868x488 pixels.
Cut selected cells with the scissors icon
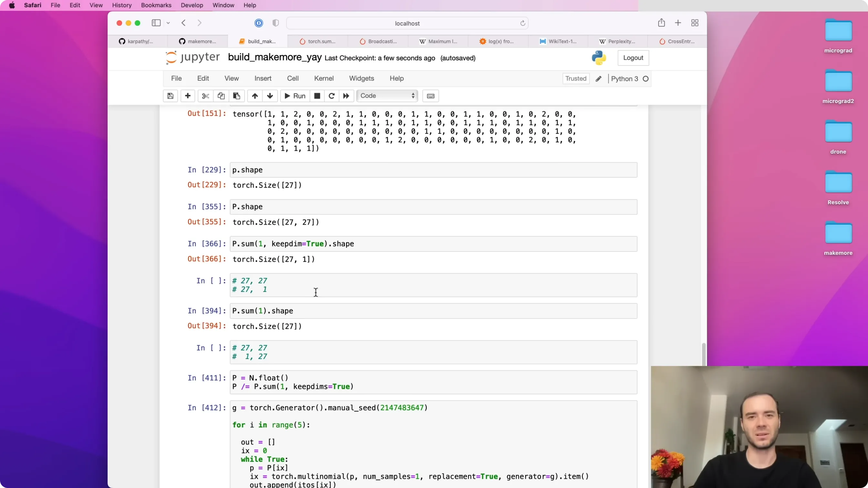point(205,96)
